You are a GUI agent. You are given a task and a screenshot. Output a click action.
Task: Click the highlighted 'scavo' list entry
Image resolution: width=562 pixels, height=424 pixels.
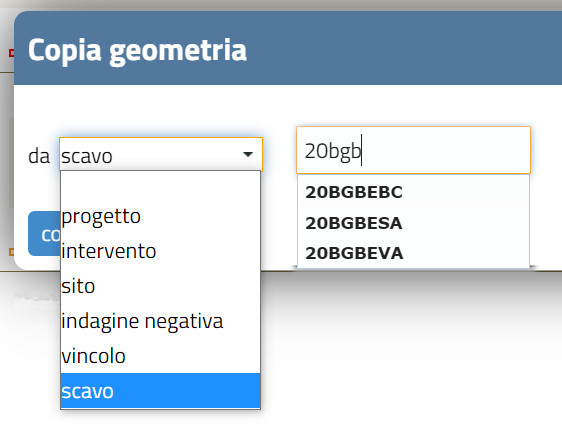tap(161, 391)
